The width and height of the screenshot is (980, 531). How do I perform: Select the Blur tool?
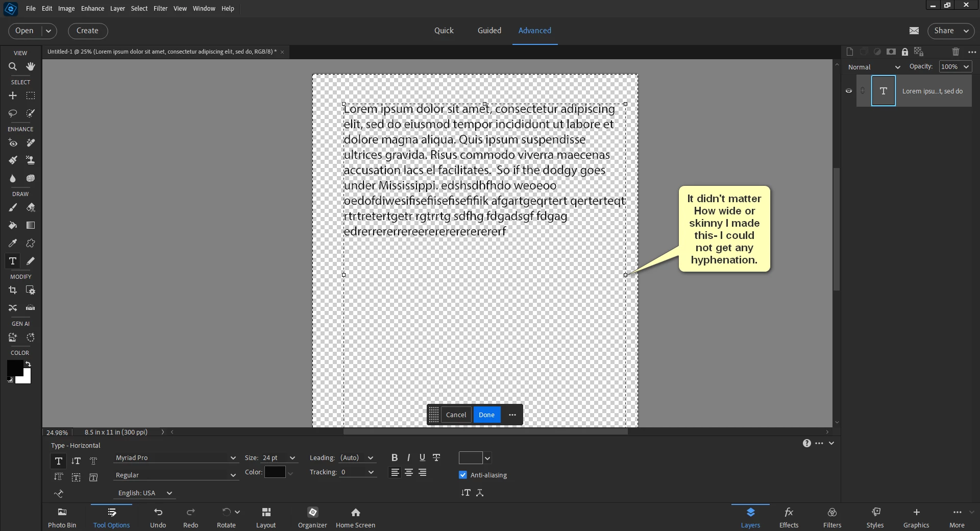point(13,178)
